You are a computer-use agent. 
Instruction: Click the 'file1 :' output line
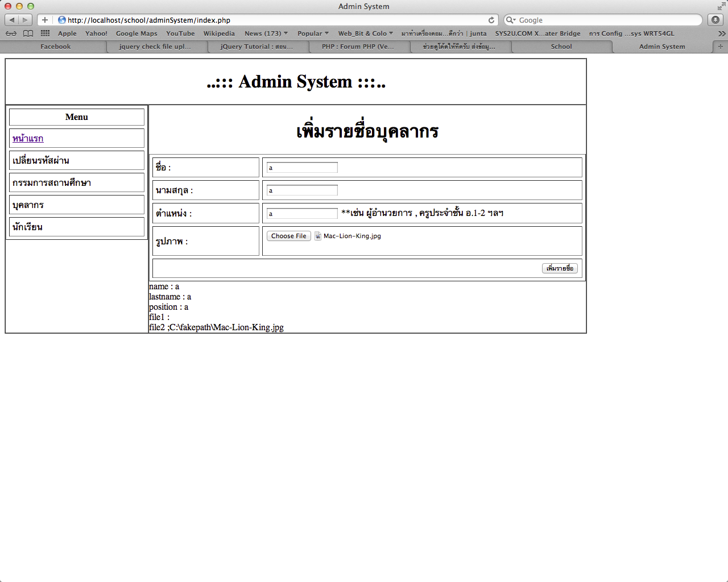coord(159,317)
